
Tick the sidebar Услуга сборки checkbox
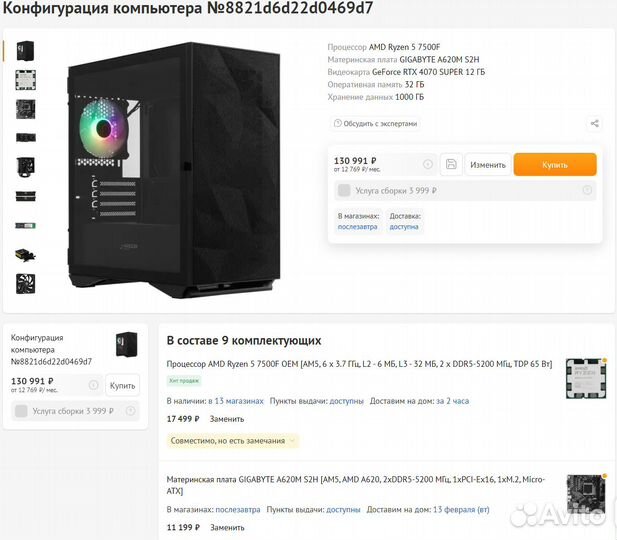tap(21, 411)
